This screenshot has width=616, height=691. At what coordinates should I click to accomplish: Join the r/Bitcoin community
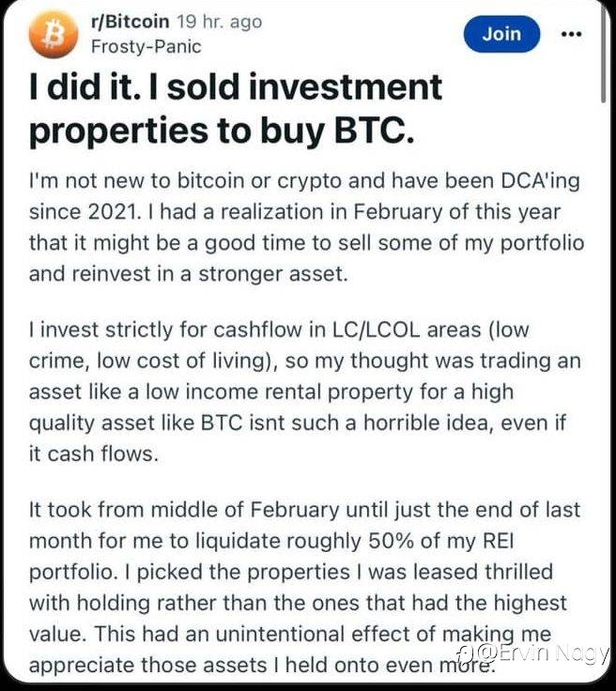501,34
